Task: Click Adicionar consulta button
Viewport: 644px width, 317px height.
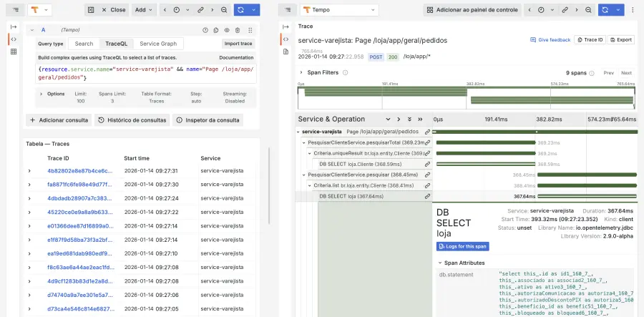Action: pos(59,120)
